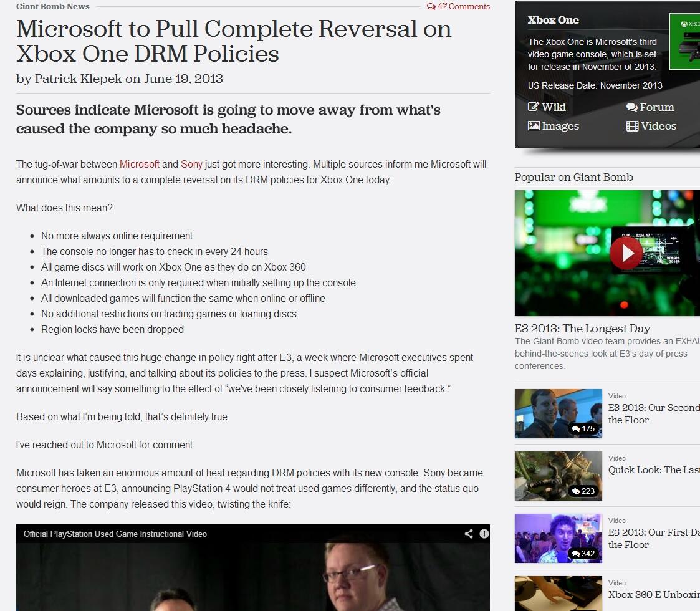Click bullet 'Region locks have been dropped'
Screen dimensions: 700x611
click(x=112, y=329)
